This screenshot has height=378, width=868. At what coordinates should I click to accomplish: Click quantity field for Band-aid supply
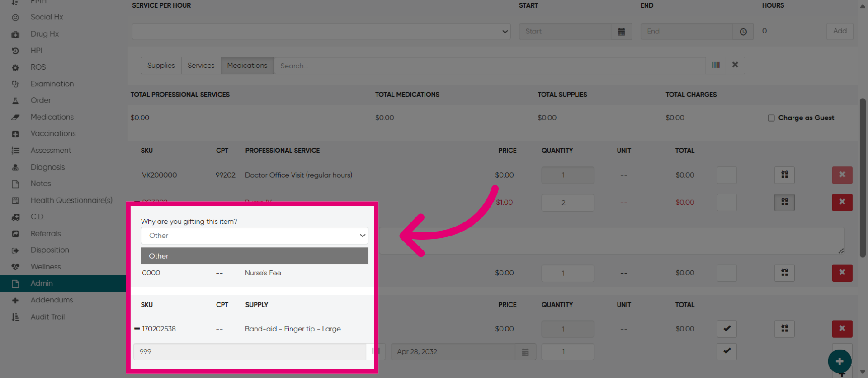coord(568,329)
